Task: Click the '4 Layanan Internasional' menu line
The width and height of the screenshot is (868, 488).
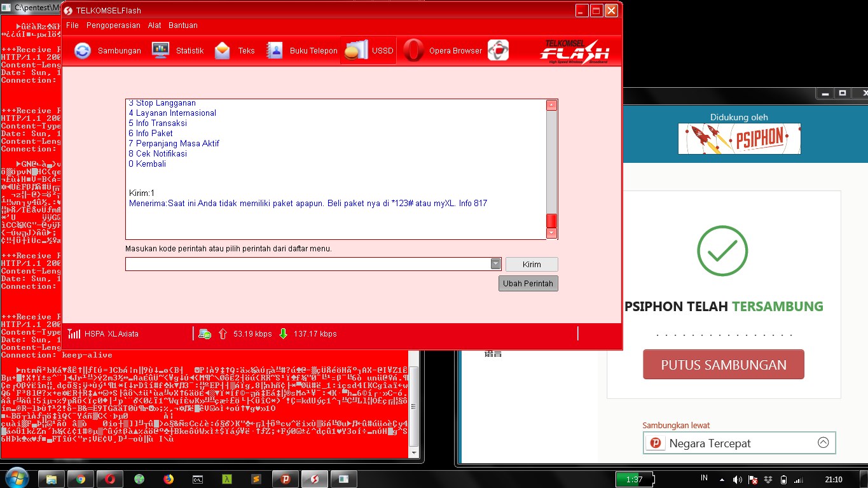Action: point(172,113)
